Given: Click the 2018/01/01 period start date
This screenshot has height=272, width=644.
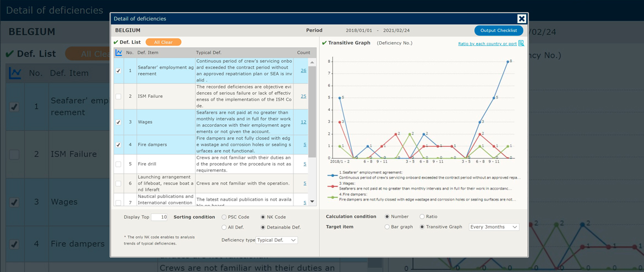Looking at the screenshot, I should (x=358, y=30).
